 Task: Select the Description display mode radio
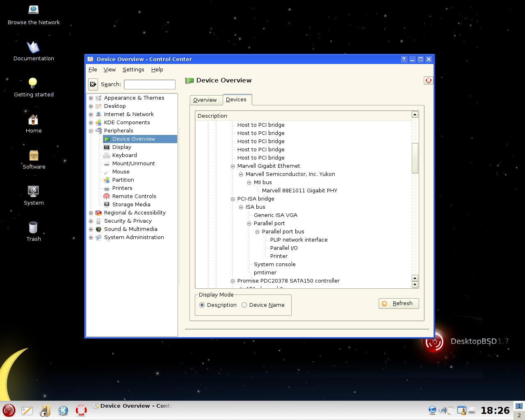coord(202,305)
